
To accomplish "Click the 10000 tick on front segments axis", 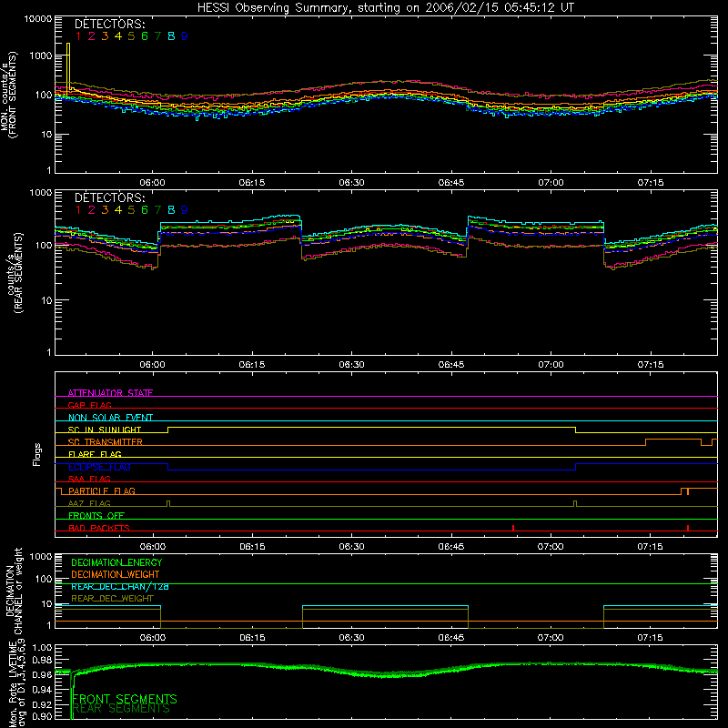I will point(38,18).
